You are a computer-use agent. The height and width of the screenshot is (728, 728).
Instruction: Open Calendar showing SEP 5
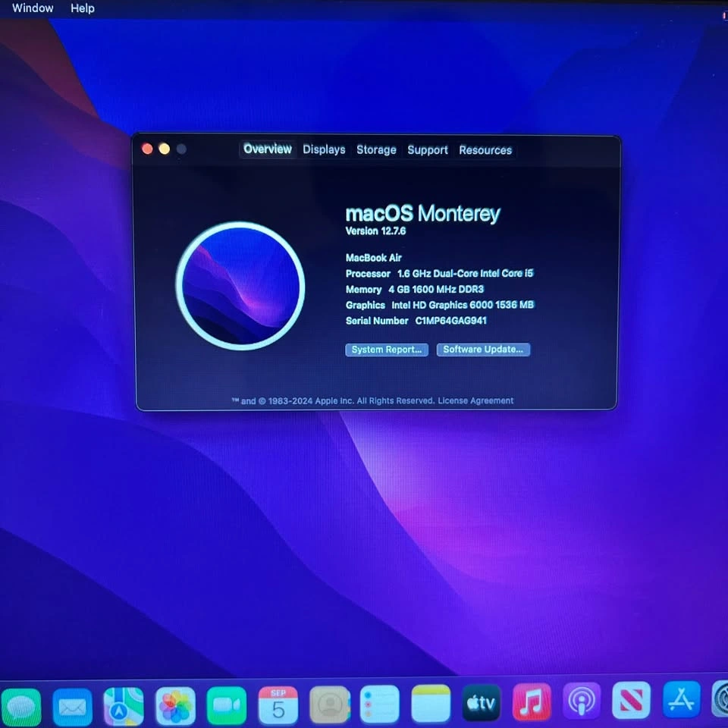pos(278,704)
